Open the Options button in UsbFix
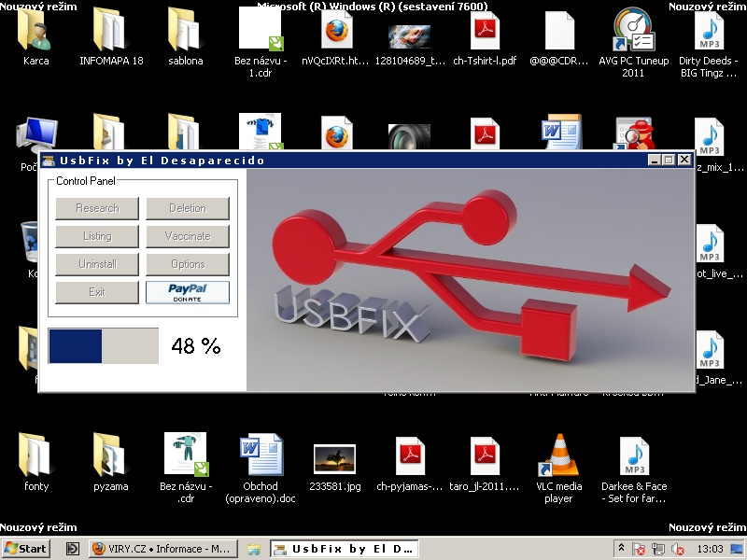The width and height of the screenshot is (747, 560). 188,264
